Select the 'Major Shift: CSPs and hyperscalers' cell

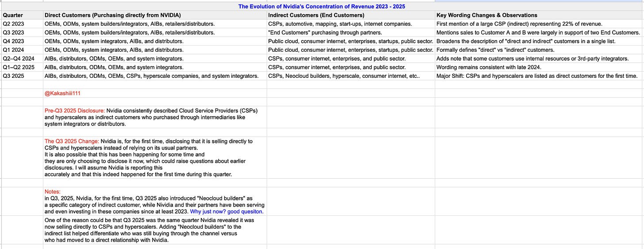pos(539,76)
